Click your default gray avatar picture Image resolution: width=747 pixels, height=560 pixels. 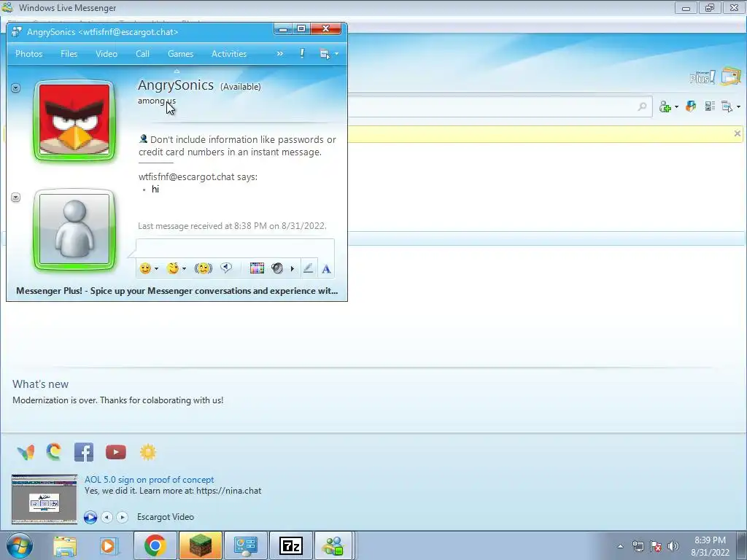(x=74, y=230)
